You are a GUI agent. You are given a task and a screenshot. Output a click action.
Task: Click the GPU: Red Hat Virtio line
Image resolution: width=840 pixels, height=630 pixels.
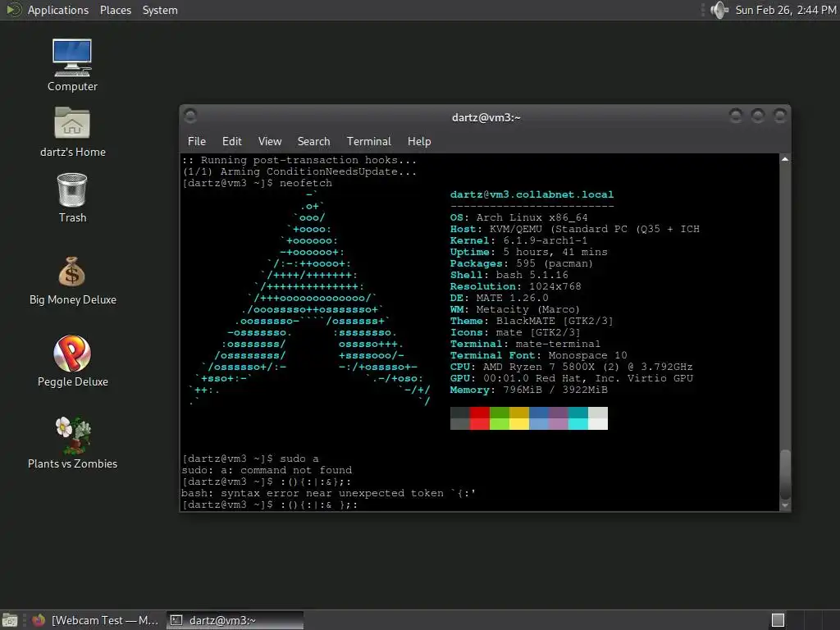[572, 378]
